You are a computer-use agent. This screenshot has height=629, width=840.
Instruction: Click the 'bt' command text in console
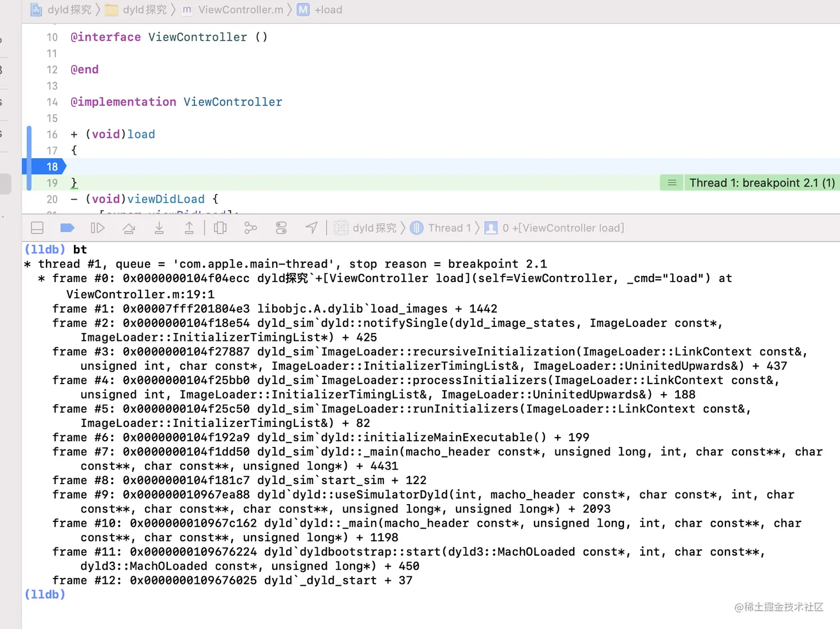80,249
